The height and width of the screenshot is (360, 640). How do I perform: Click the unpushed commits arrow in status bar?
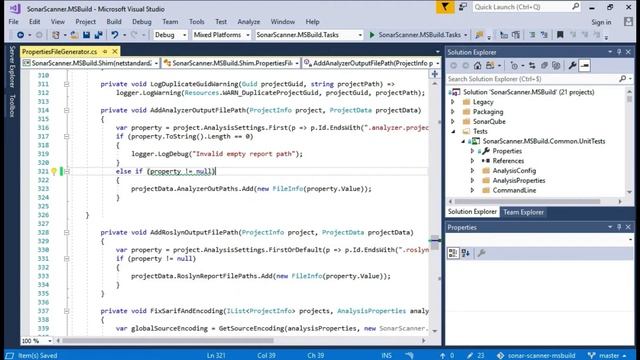tap(442, 356)
